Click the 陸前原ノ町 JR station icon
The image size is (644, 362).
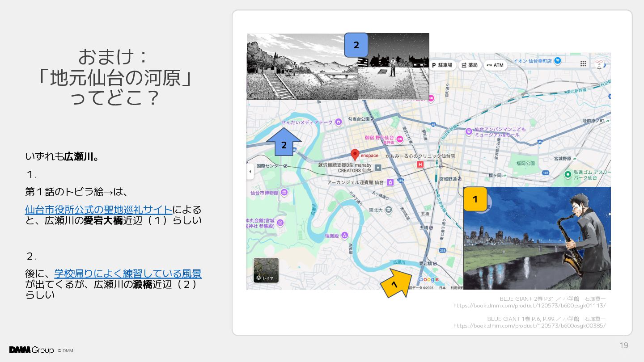pyautogui.click(x=608, y=121)
